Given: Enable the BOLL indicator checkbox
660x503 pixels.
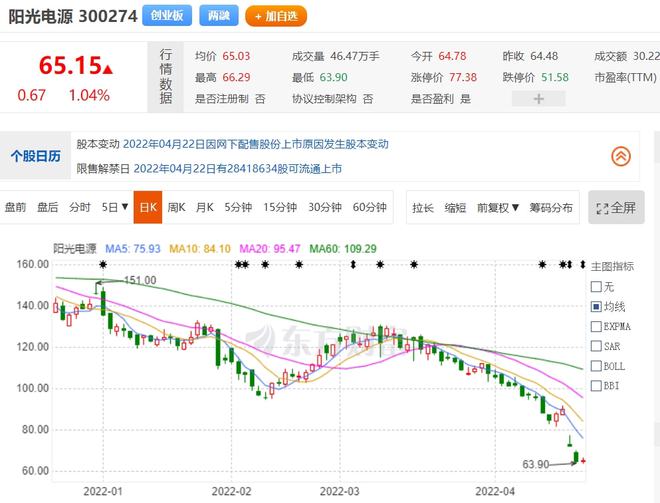Looking at the screenshot, I should pyautogui.click(x=596, y=365).
